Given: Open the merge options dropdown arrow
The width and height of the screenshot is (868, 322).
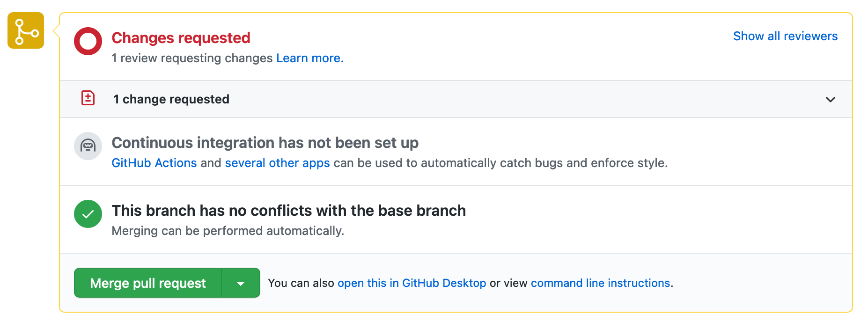Looking at the screenshot, I should coord(241,283).
